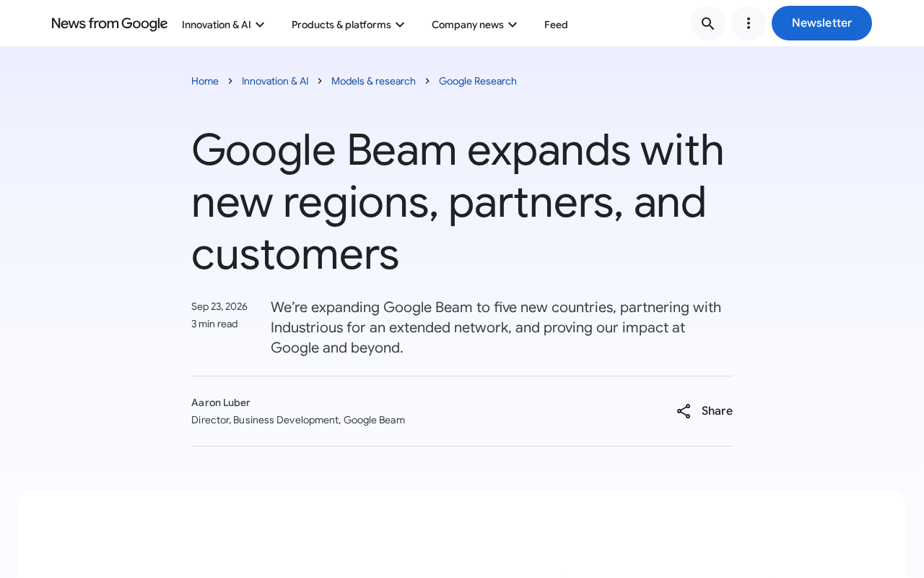Select the author name Aaron Luber
Viewport: 924px width, 578px height.
click(221, 402)
